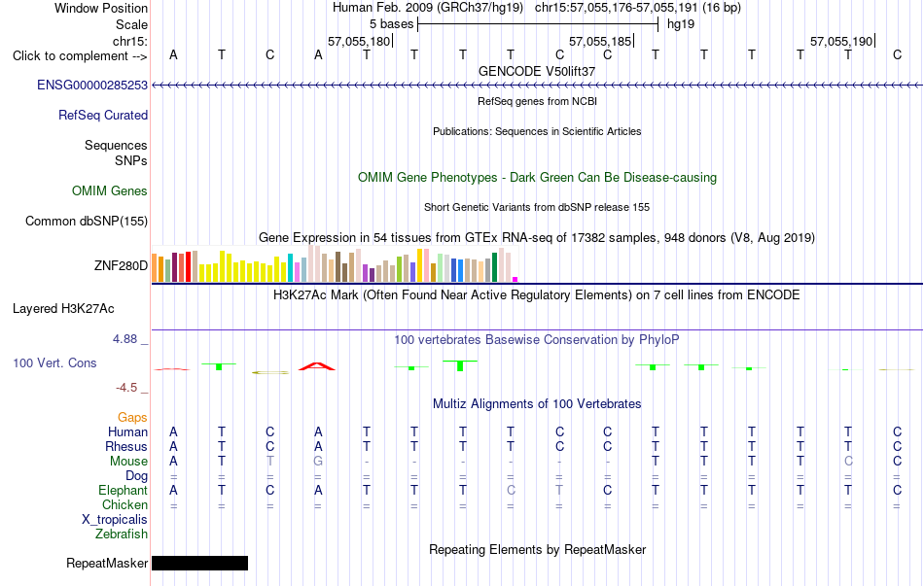Click 'Repeating Elements by RepeatMasker' title
924x586 pixels.
coord(537,549)
